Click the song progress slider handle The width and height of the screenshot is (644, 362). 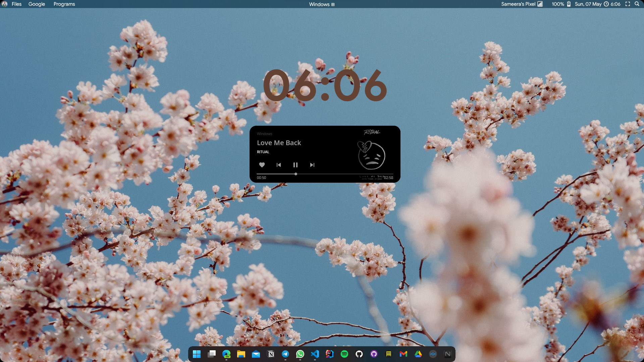coord(296,174)
